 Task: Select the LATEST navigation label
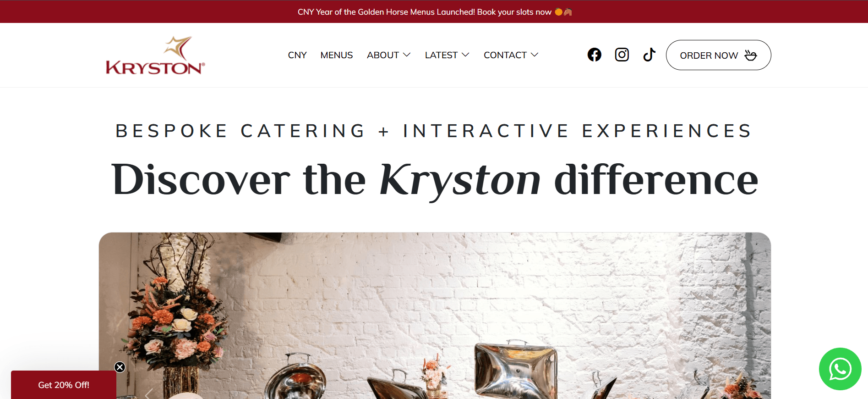pos(441,55)
